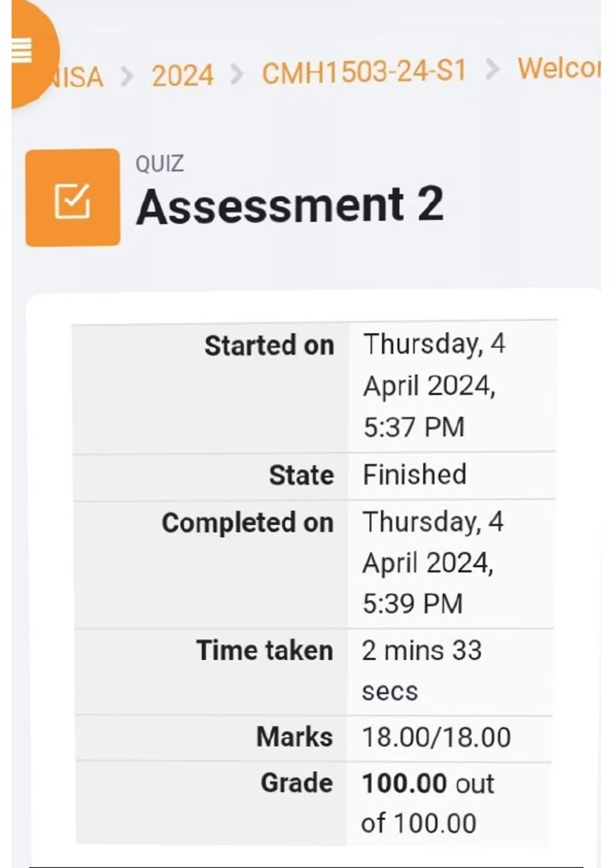Image resolution: width=613 pixels, height=868 pixels.
Task: Click the orange Quiz checkmark icon
Action: pos(73,198)
